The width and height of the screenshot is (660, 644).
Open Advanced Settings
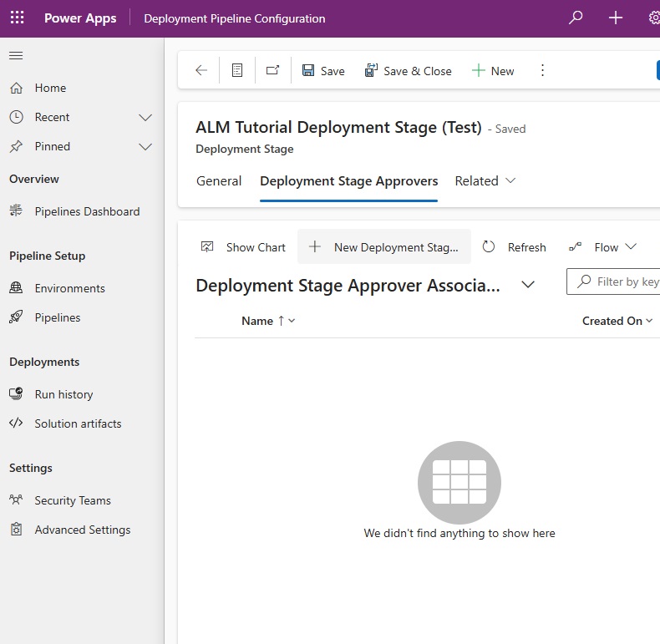tap(83, 530)
